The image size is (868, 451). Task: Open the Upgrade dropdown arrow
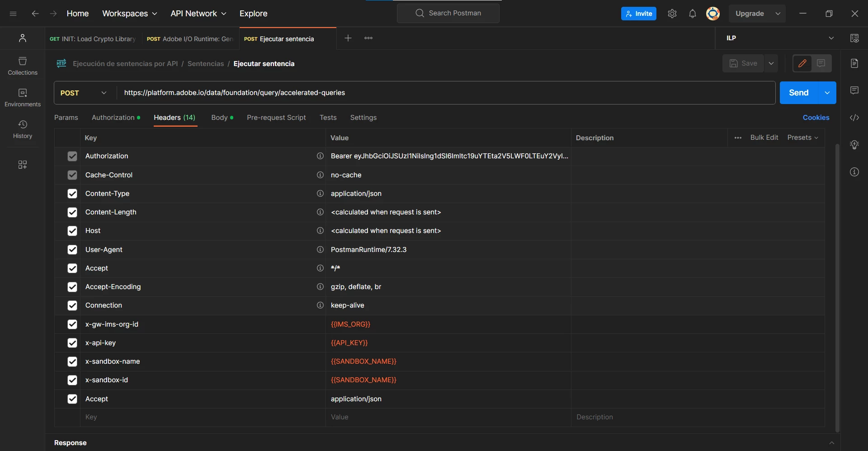778,14
